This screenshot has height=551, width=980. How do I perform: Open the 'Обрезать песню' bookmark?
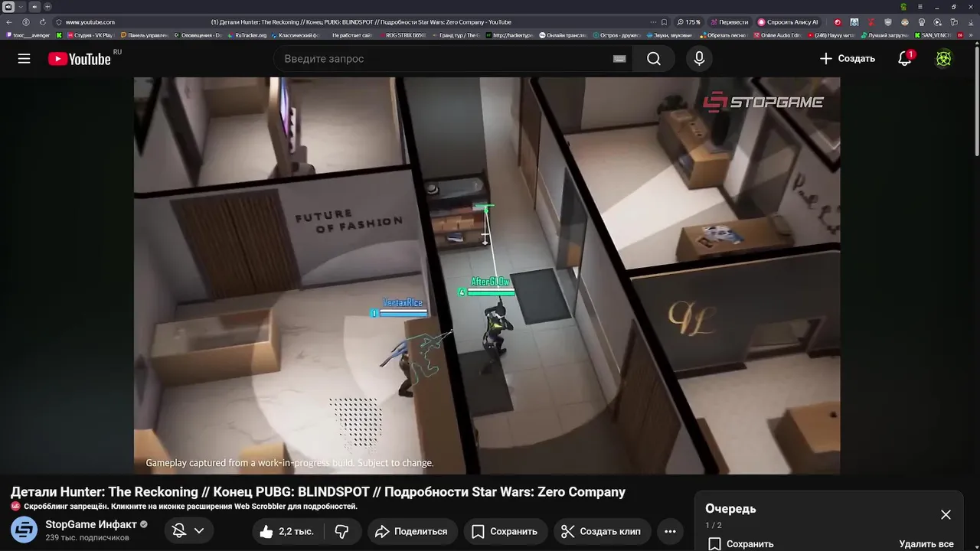[723, 35]
